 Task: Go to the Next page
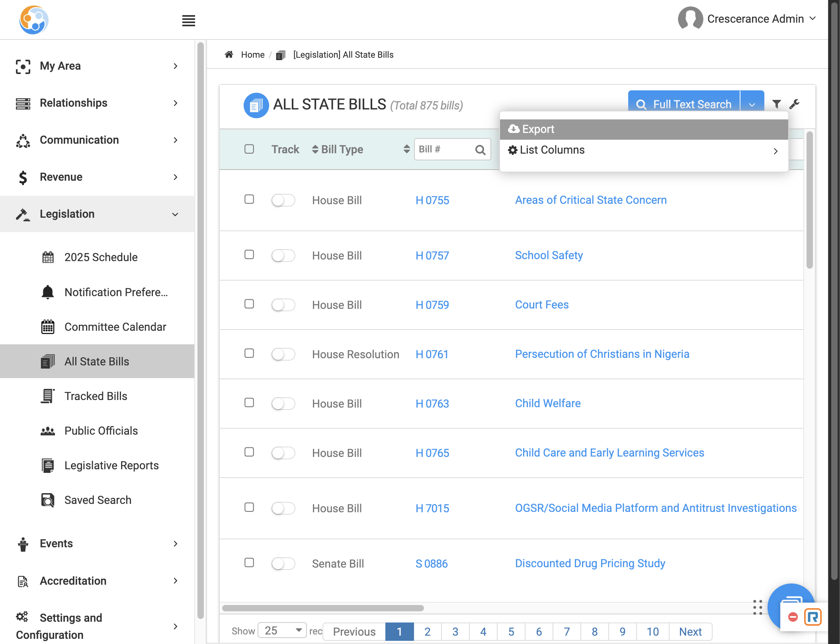point(690,632)
